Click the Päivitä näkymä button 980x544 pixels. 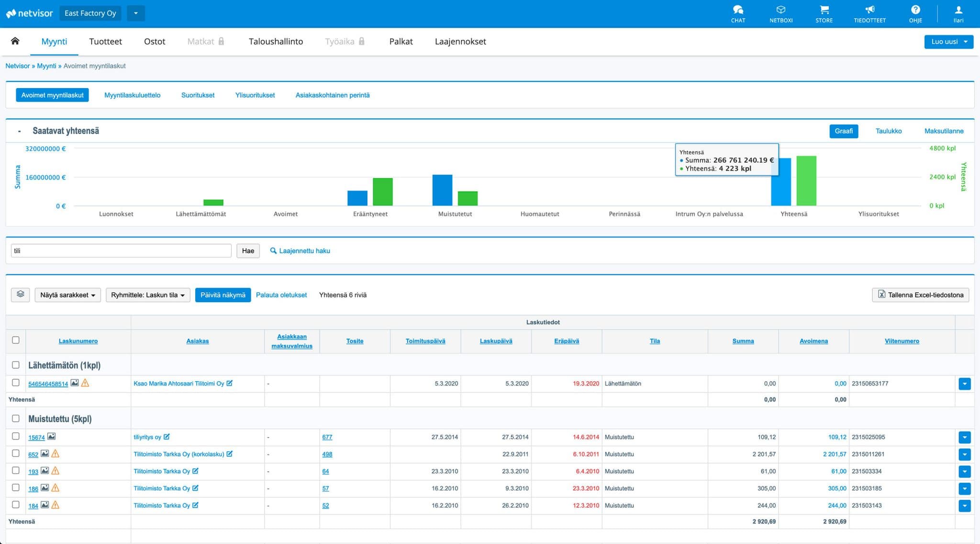(223, 295)
